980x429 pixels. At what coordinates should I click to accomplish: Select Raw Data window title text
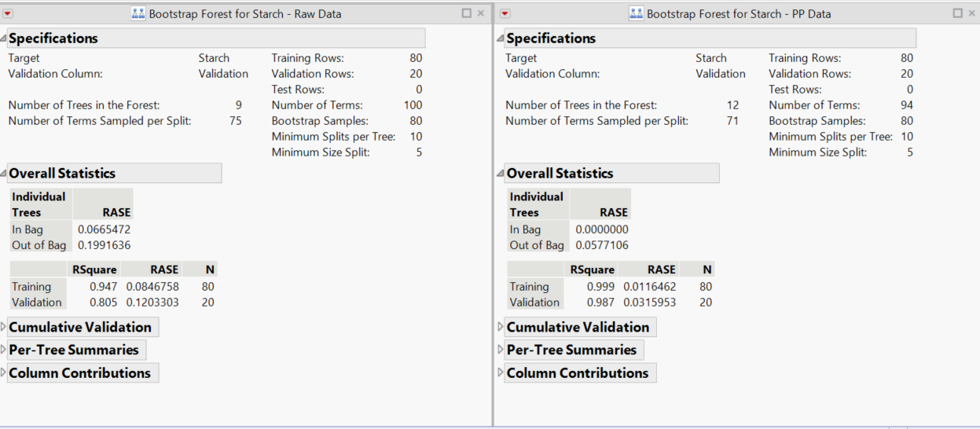[x=244, y=13]
